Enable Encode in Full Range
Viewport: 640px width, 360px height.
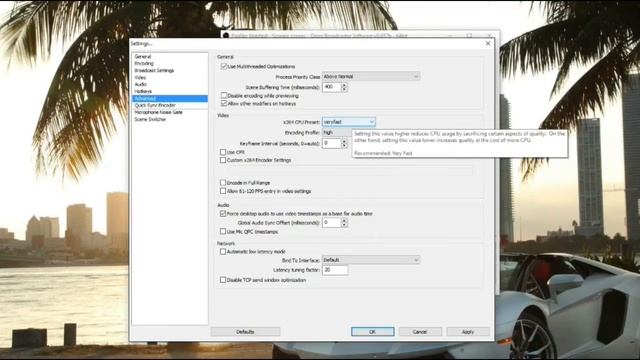[x=223, y=182]
